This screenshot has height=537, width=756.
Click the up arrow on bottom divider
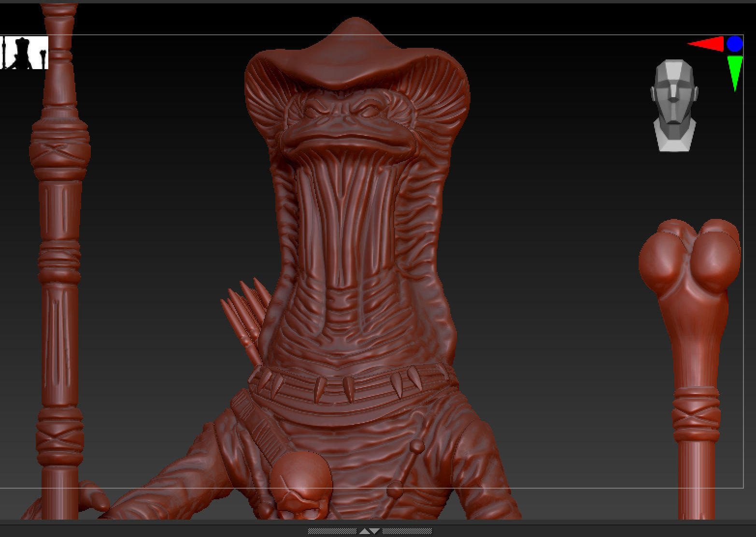click(x=365, y=531)
